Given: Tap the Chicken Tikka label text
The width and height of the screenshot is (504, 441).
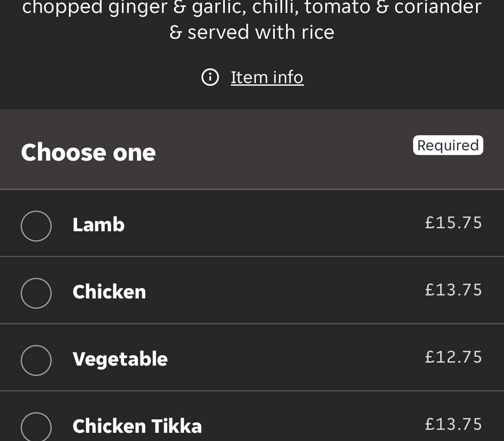Looking at the screenshot, I should point(137,426).
